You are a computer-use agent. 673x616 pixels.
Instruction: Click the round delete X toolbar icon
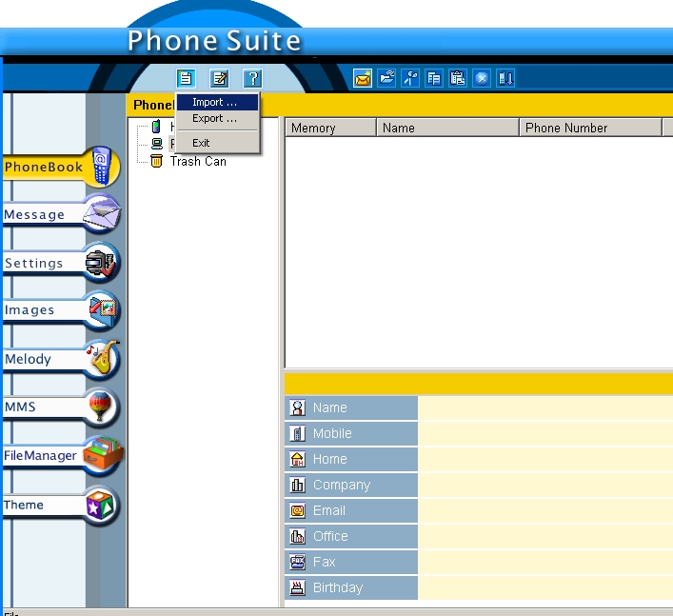click(482, 78)
